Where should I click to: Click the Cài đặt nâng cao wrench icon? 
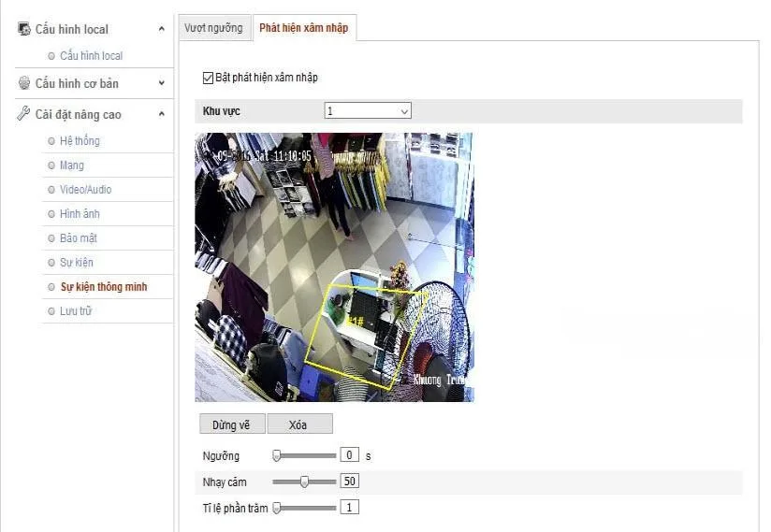pos(24,114)
